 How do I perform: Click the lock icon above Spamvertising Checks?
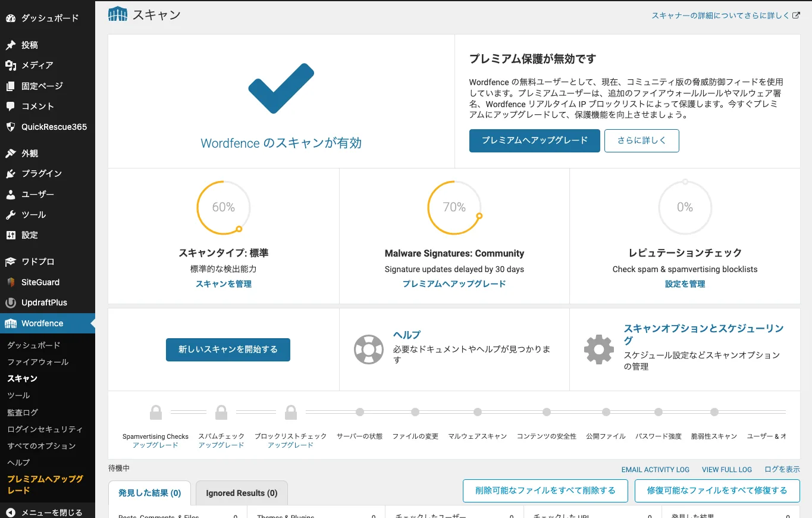[156, 412]
